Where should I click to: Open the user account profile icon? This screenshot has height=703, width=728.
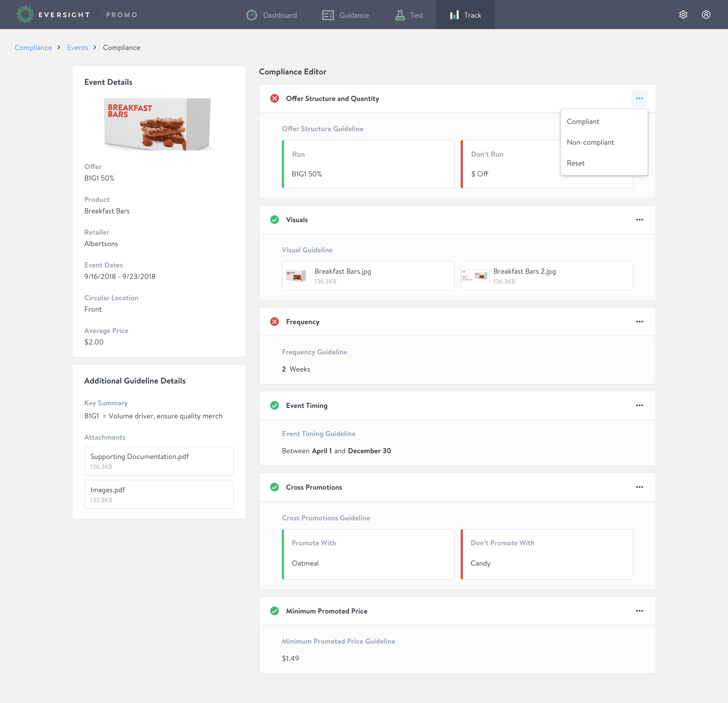(706, 15)
